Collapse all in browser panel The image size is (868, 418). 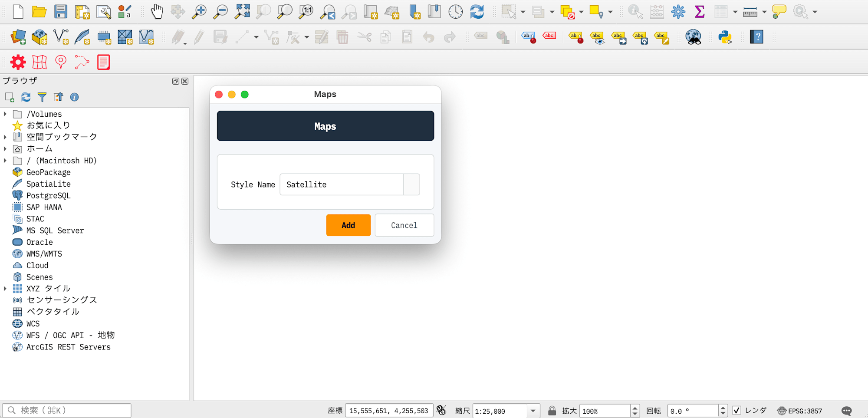point(58,97)
